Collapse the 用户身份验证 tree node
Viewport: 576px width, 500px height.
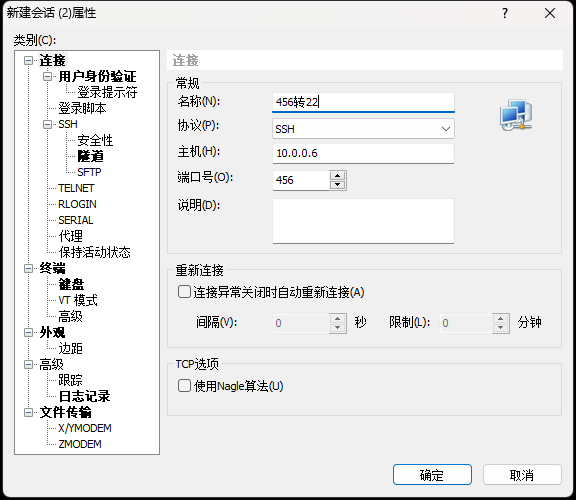[x=47, y=76]
